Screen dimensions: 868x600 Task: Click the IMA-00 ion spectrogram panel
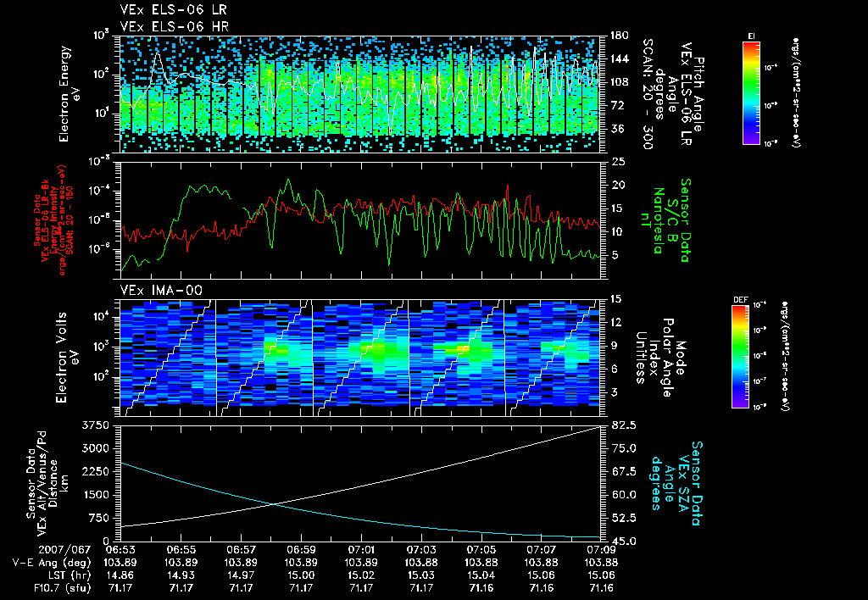coord(360,358)
